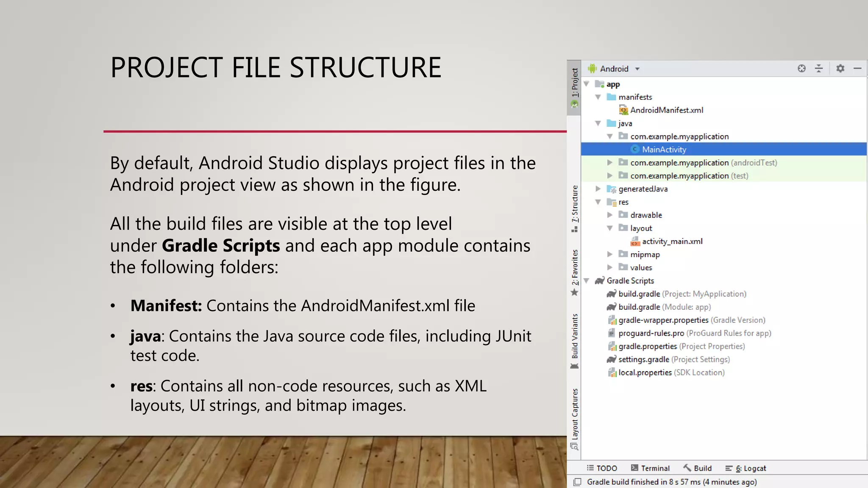Collapse the res folder arrow
This screenshot has width=868, height=488.
(x=598, y=202)
